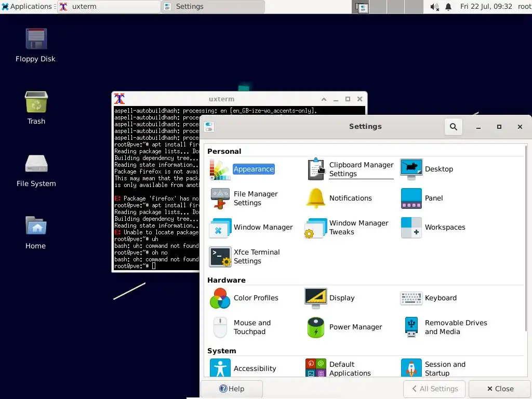The height and width of the screenshot is (399, 532).
Task: Switch to the Settings taskbar item
Action: 214,6
